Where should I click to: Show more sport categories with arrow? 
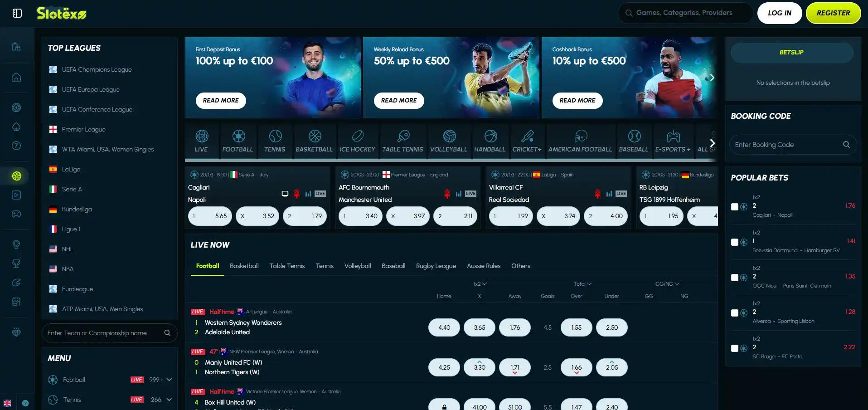point(712,143)
